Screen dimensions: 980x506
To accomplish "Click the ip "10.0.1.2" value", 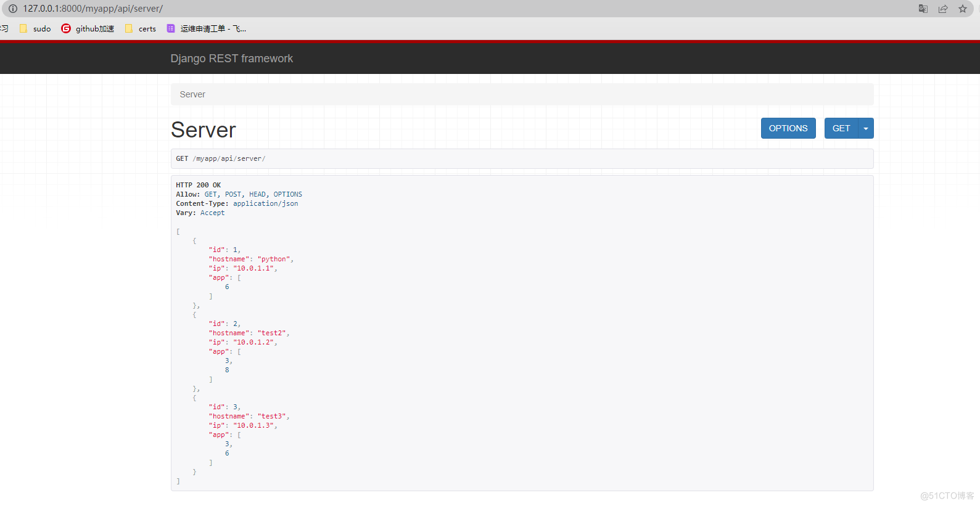I will [253, 342].
